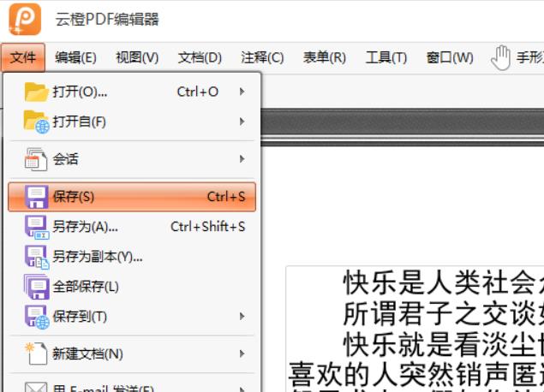Open the 注释(C) menu

[x=262, y=57]
